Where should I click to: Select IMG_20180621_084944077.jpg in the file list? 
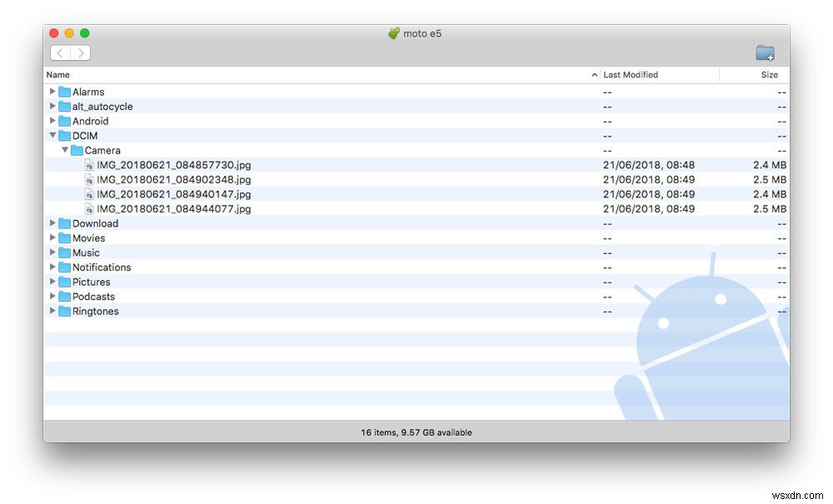point(173,209)
